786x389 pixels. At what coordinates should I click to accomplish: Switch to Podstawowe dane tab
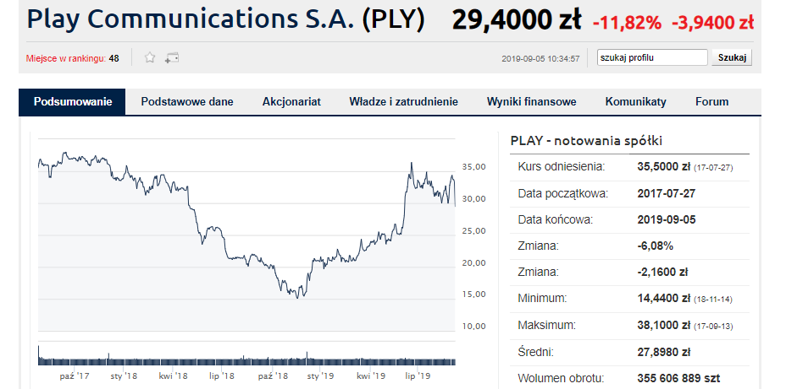187,102
